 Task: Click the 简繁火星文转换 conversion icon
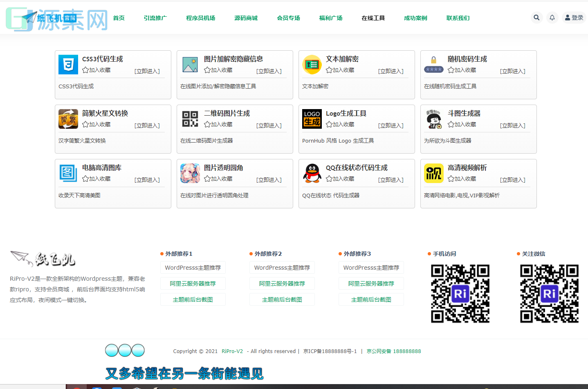68,118
